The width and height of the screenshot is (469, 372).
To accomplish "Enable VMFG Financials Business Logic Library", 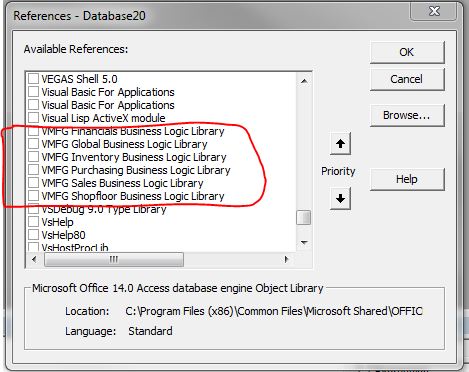I will pyautogui.click(x=33, y=131).
